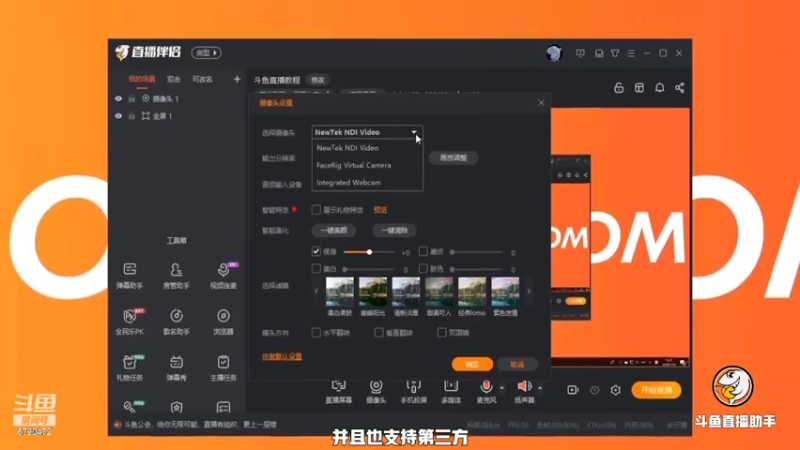This screenshot has height=450, width=800.
Task: Select the 摄像头 1 source row
Action: tap(177, 98)
